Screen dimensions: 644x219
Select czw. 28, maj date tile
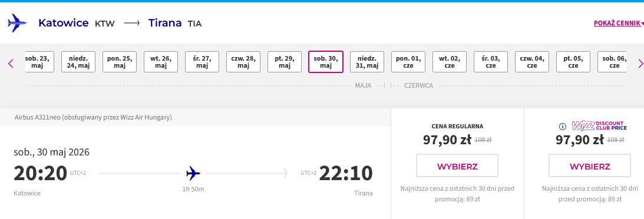pos(243,62)
